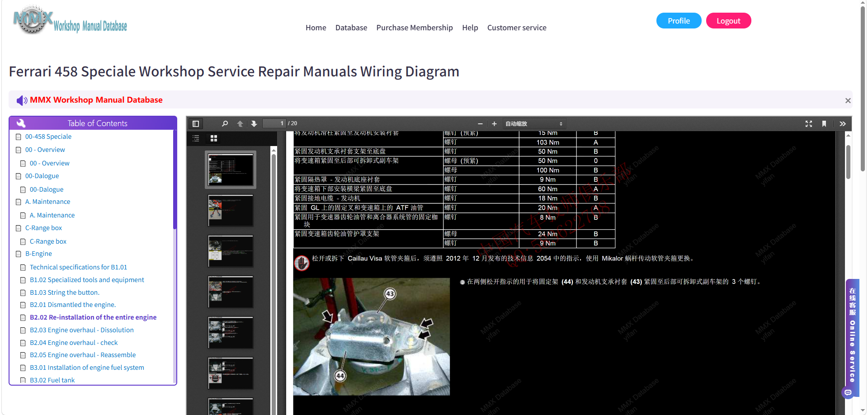The image size is (868, 415).
Task: Open the Home menu
Action: 316,28
